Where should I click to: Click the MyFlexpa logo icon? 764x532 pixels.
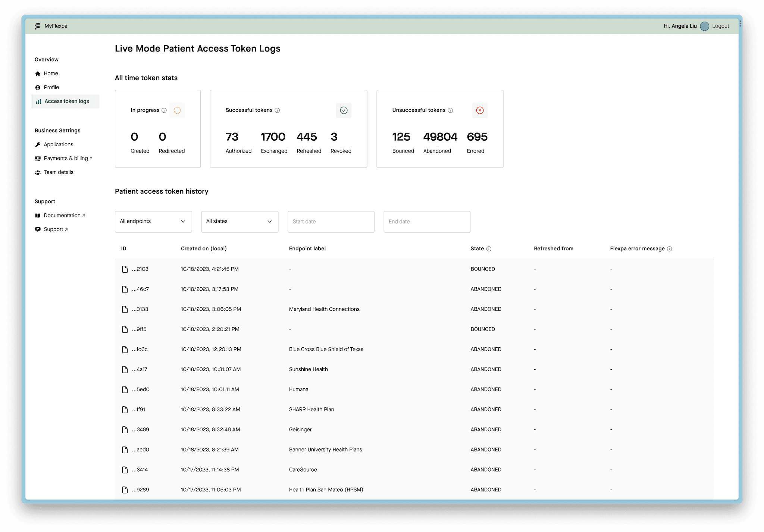pyautogui.click(x=37, y=26)
